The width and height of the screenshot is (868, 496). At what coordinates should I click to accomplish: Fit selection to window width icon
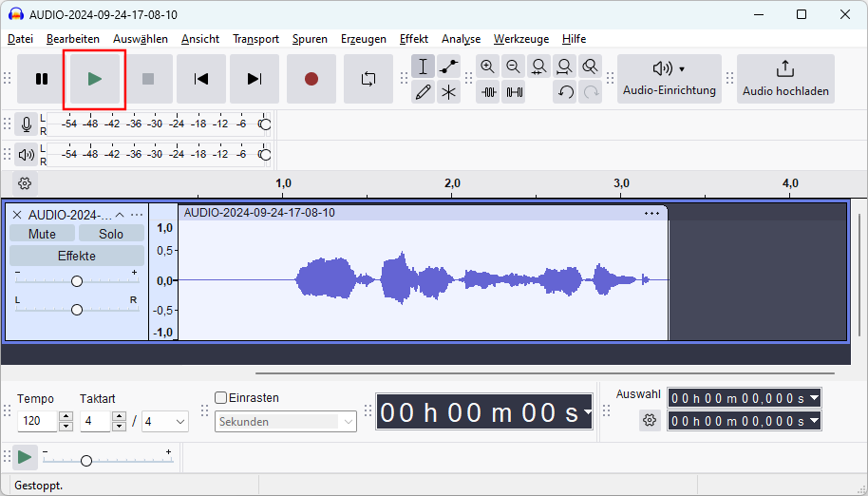[538, 67]
